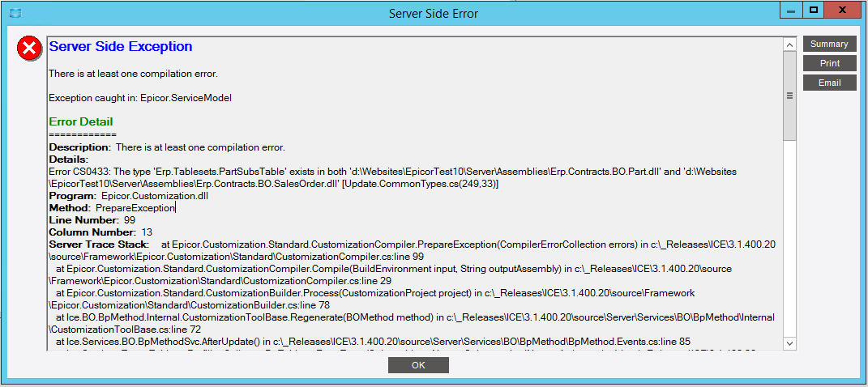Click the Server Side Exception heading
Screen dimensions: 868x387
pyautogui.click(x=121, y=47)
